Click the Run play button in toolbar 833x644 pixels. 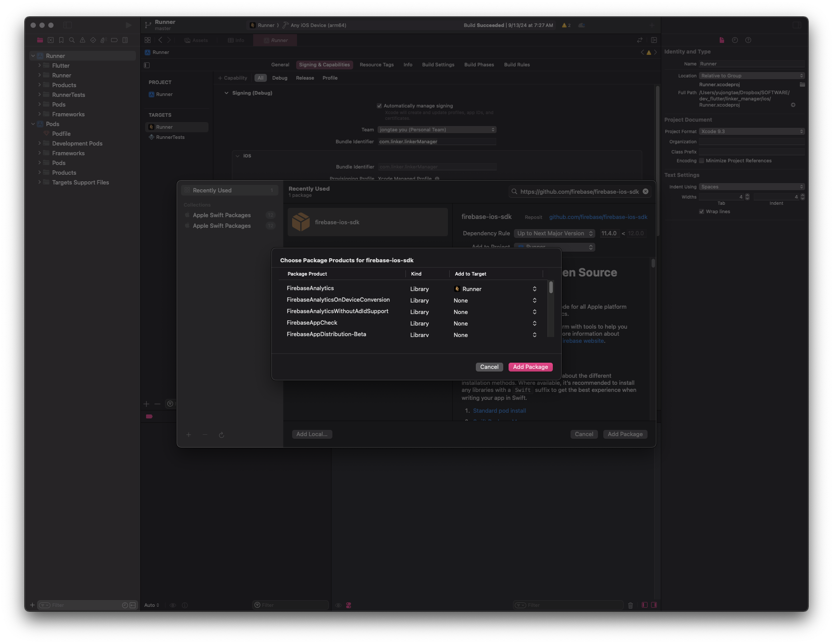pos(128,25)
